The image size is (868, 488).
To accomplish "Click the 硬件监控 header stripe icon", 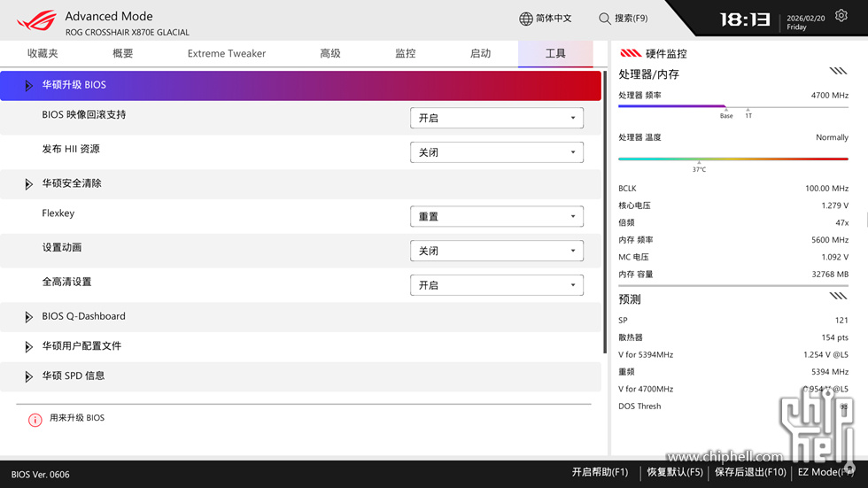I will pyautogui.click(x=631, y=53).
